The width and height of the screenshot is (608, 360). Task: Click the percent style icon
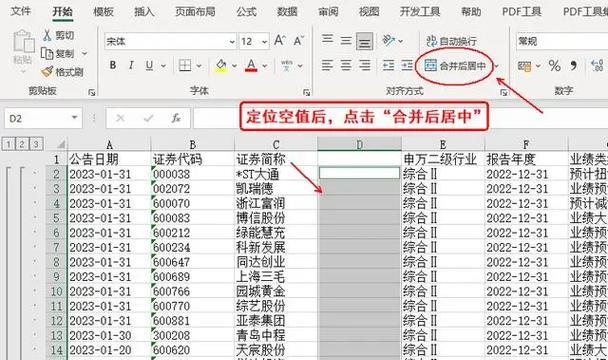point(554,66)
